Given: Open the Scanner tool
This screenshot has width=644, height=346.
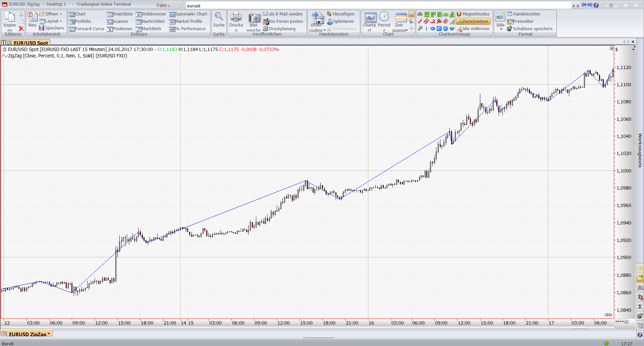Looking at the screenshot, I should tap(117, 21).
